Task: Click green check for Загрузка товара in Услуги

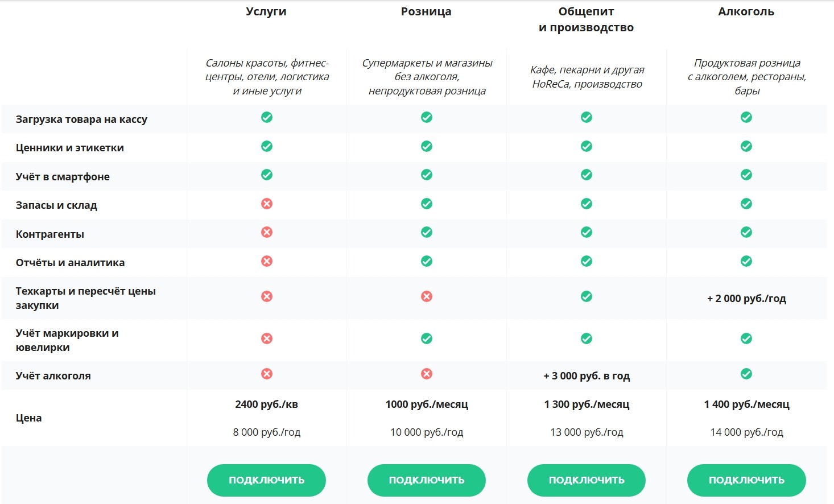Action: 267,117
